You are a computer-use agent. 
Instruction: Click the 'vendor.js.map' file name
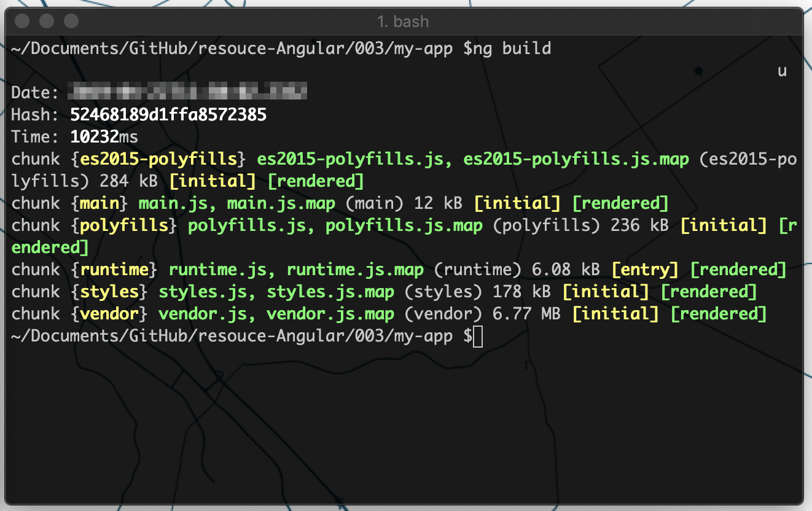pyautogui.click(x=330, y=314)
